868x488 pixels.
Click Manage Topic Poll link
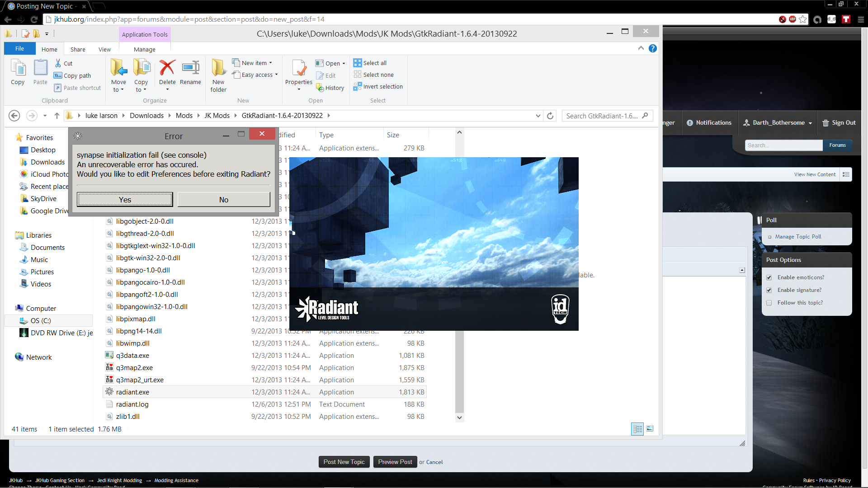(798, 237)
